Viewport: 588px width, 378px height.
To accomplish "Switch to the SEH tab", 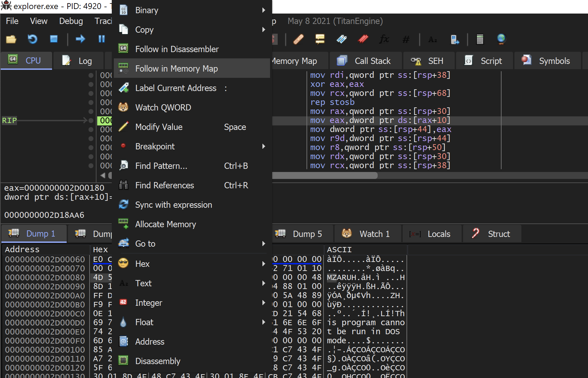I will tap(428, 61).
